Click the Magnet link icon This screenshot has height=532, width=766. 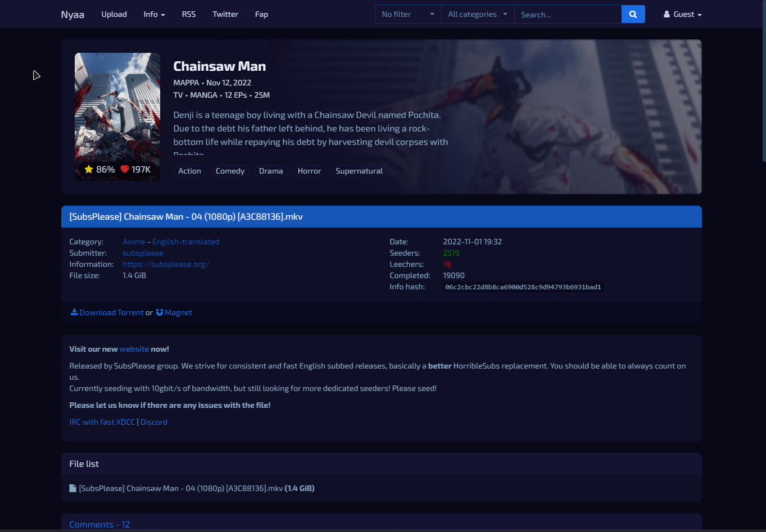point(160,312)
